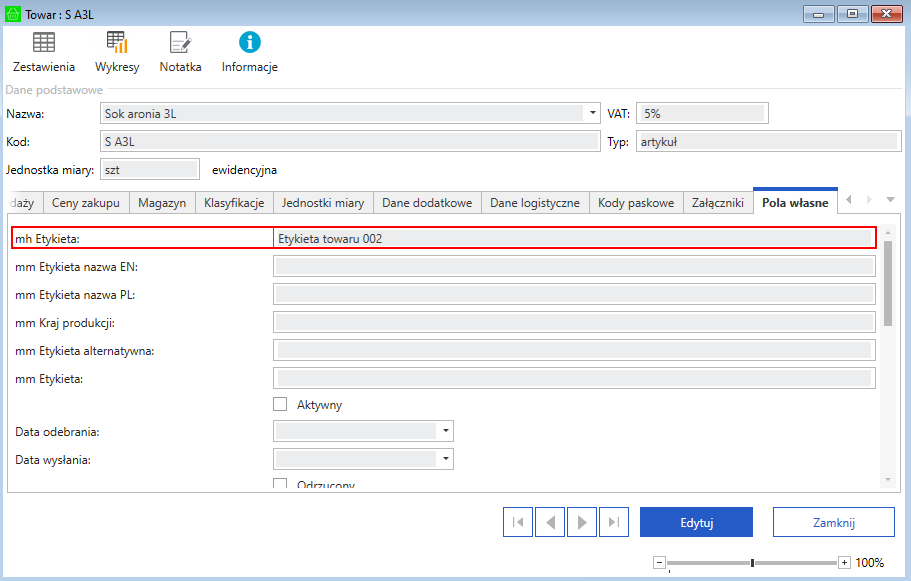The height and width of the screenshot is (581, 911).
Task: Go to previous record arrow
Action: (549, 522)
